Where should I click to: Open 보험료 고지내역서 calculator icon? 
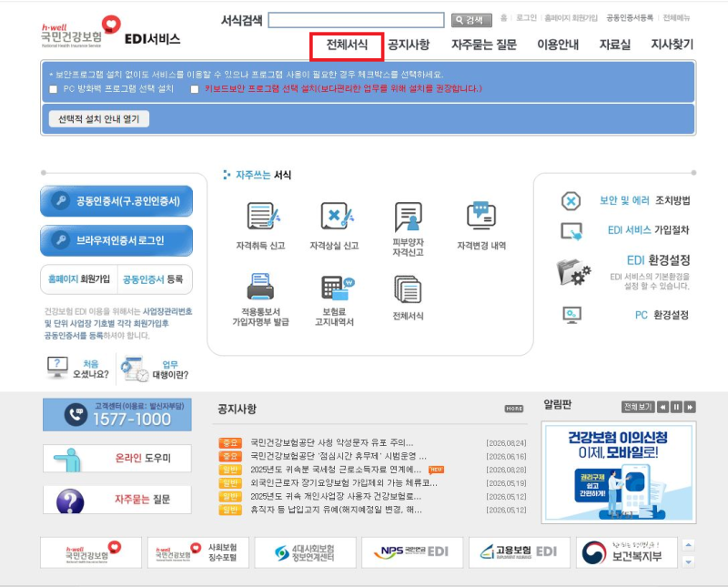pos(338,288)
